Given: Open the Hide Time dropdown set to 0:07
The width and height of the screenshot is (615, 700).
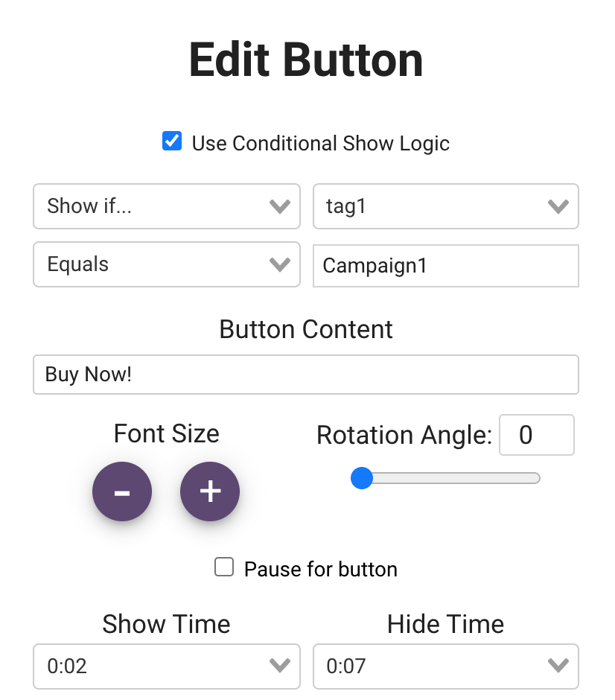Looking at the screenshot, I should pyautogui.click(x=445, y=666).
